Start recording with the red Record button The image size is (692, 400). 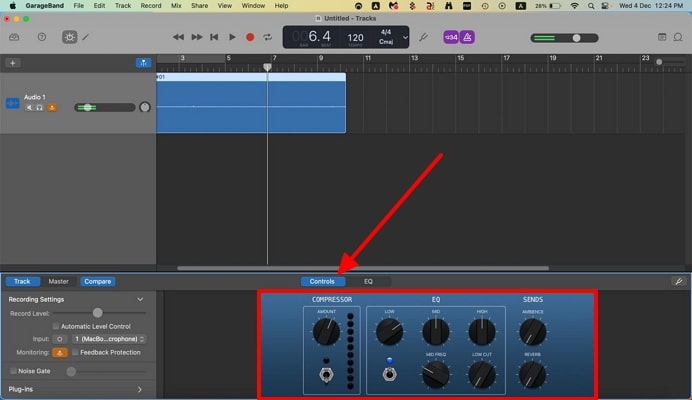pos(250,37)
